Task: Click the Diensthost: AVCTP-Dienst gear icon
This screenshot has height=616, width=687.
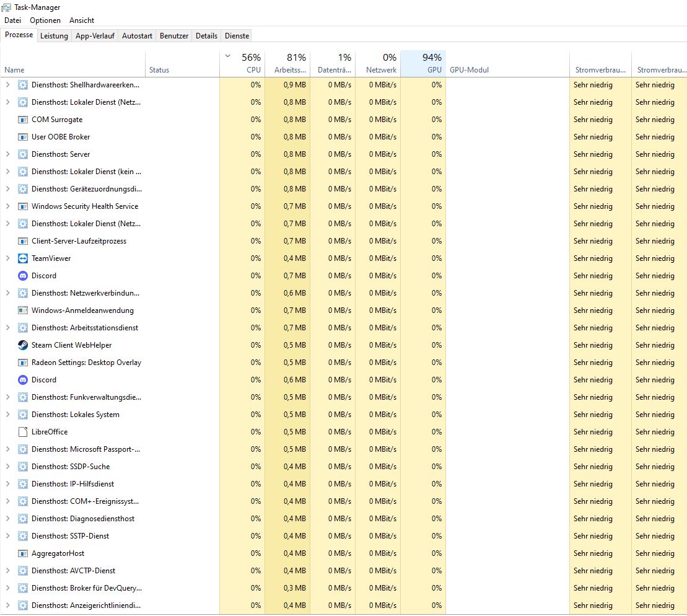Action: pyautogui.click(x=23, y=571)
